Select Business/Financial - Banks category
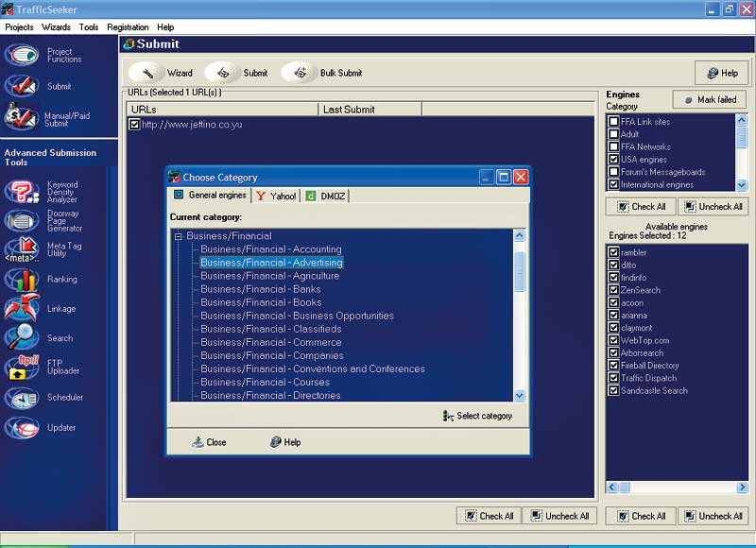This screenshot has height=548, width=756. 261,289
